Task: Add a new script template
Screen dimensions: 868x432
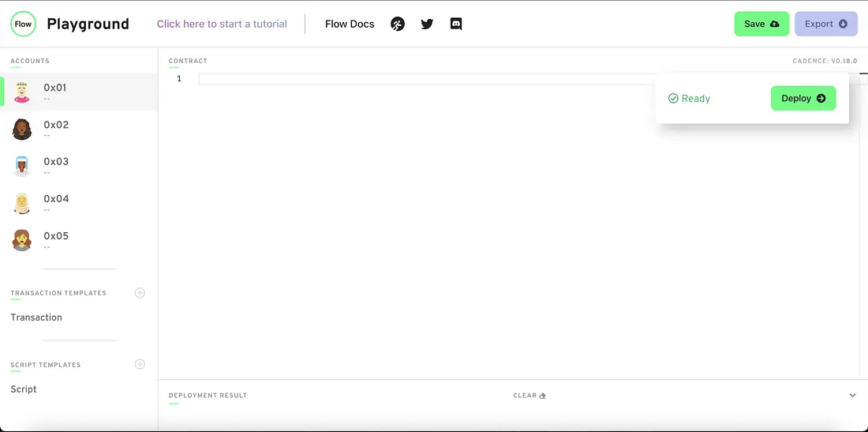Action: [x=140, y=364]
